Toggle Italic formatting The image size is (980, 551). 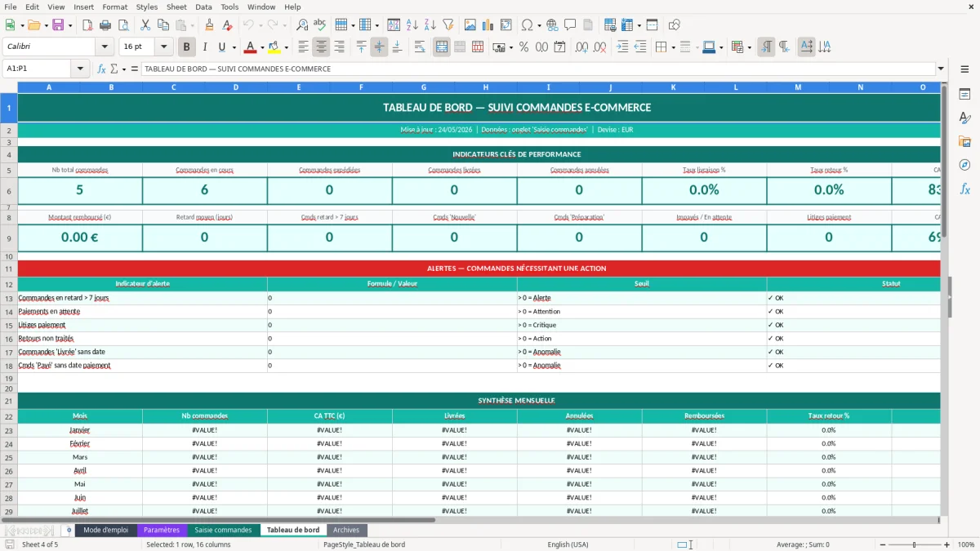point(205,47)
